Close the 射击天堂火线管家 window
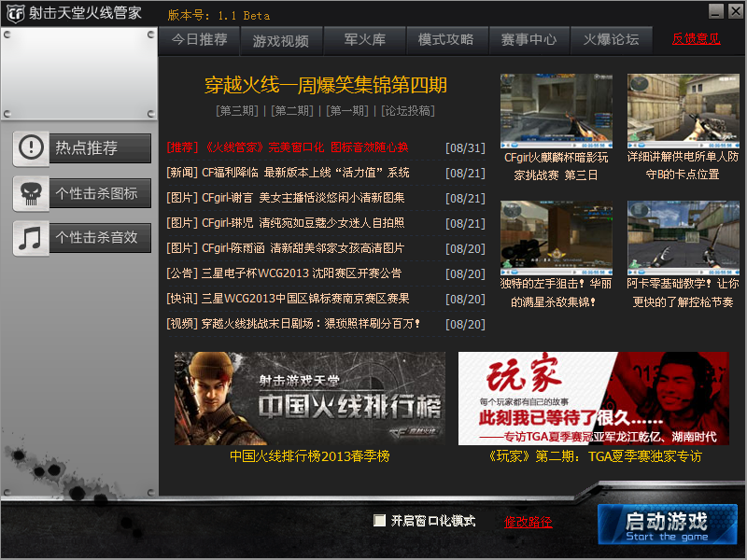This screenshot has width=747, height=560. 735,11
